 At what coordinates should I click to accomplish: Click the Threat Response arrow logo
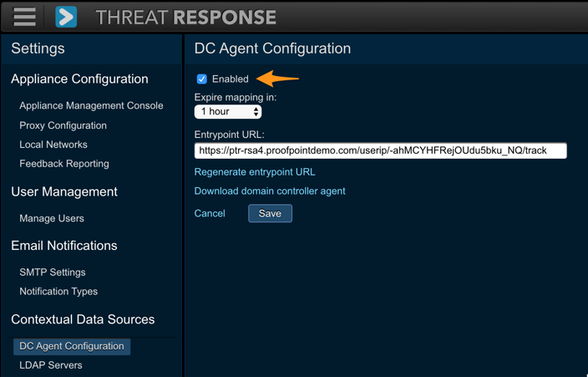(66, 17)
